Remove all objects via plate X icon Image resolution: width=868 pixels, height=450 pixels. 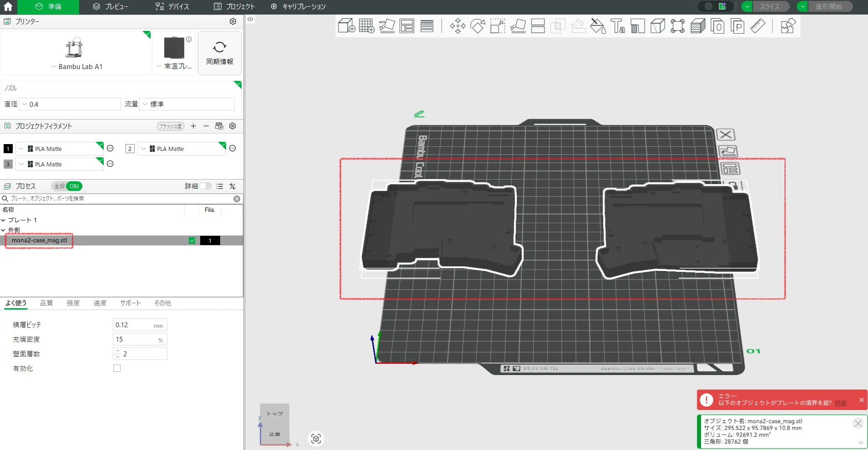click(726, 135)
